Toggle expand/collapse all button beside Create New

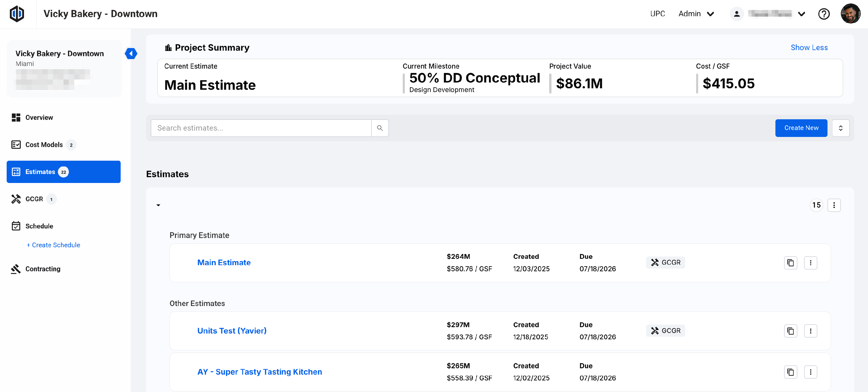point(841,128)
